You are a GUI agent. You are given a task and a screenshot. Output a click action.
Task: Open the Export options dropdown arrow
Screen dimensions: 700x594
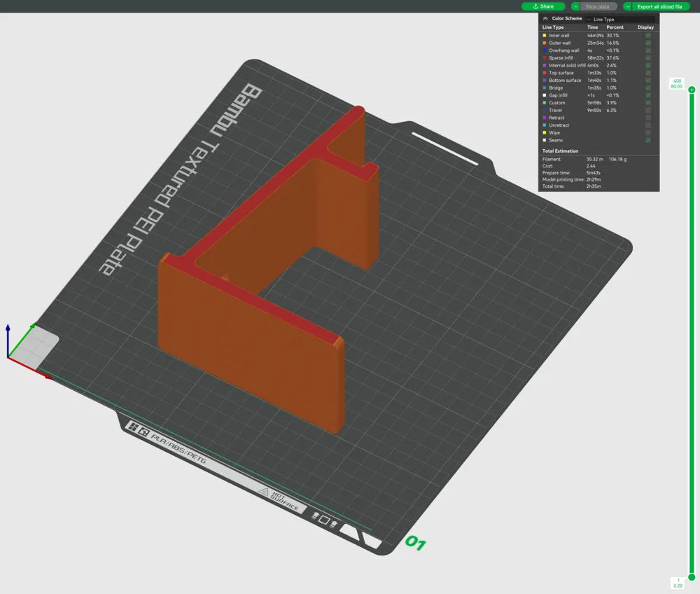[x=628, y=6]
